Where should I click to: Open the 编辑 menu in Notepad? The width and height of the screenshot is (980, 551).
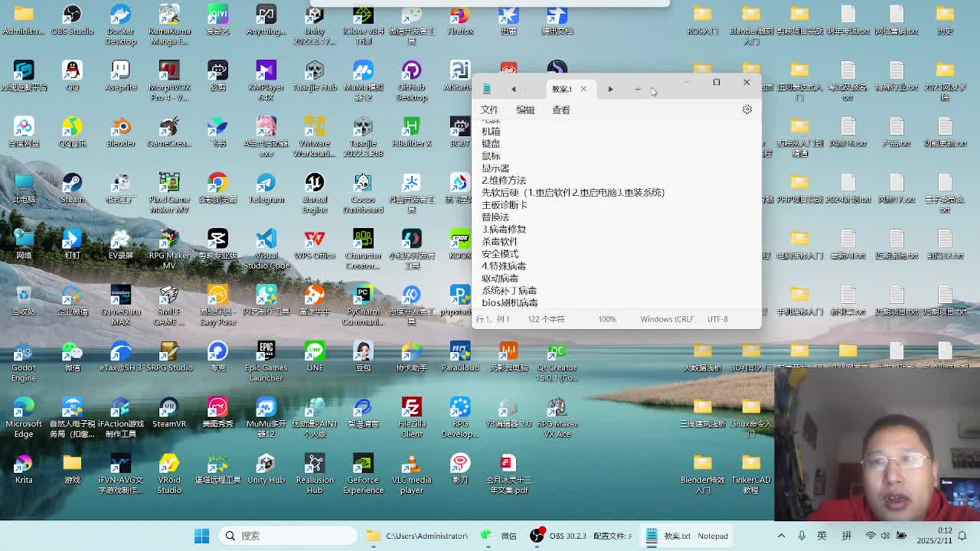525,109
